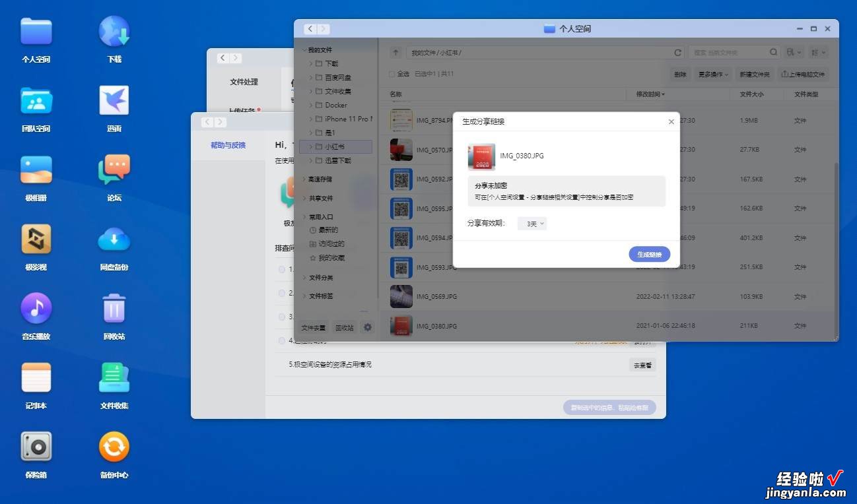Viewport: 857px width, 504px height.
Task: Expand the 文件标签 section
Action: (x=304, y=296)
